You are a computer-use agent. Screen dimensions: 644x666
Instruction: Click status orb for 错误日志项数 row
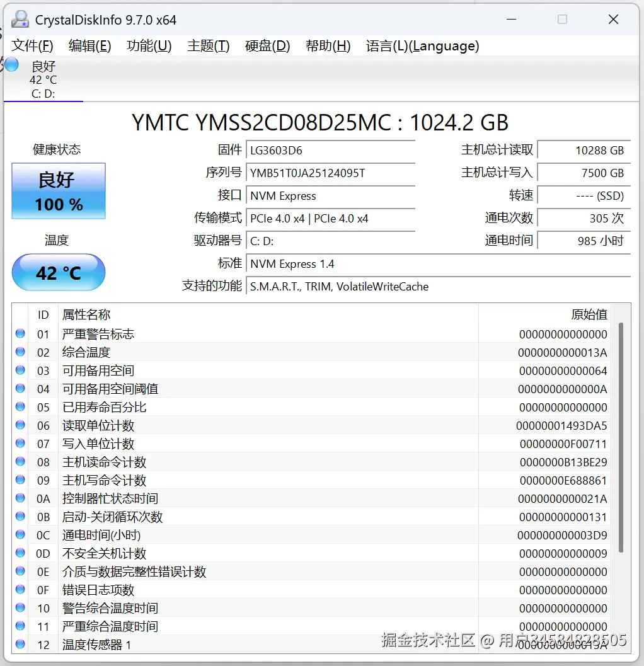pos(20,589)
